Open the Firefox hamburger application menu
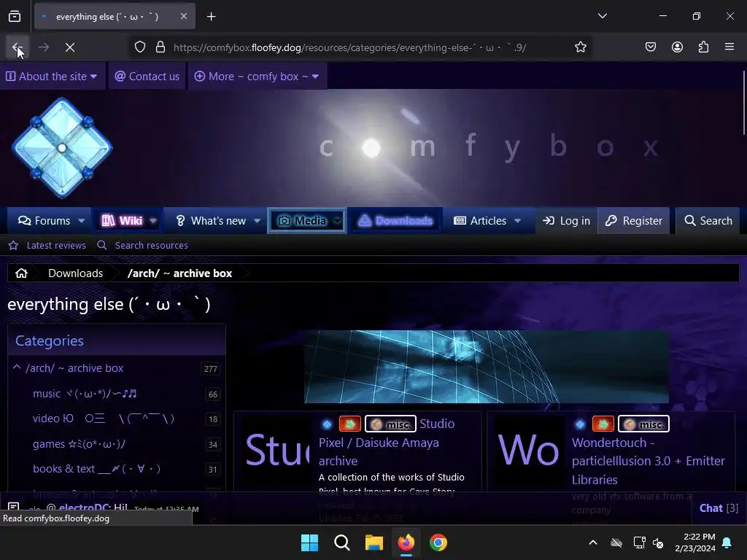Viewport: 747px width, 560px height. pyautogui.click(x=729, y=47)
